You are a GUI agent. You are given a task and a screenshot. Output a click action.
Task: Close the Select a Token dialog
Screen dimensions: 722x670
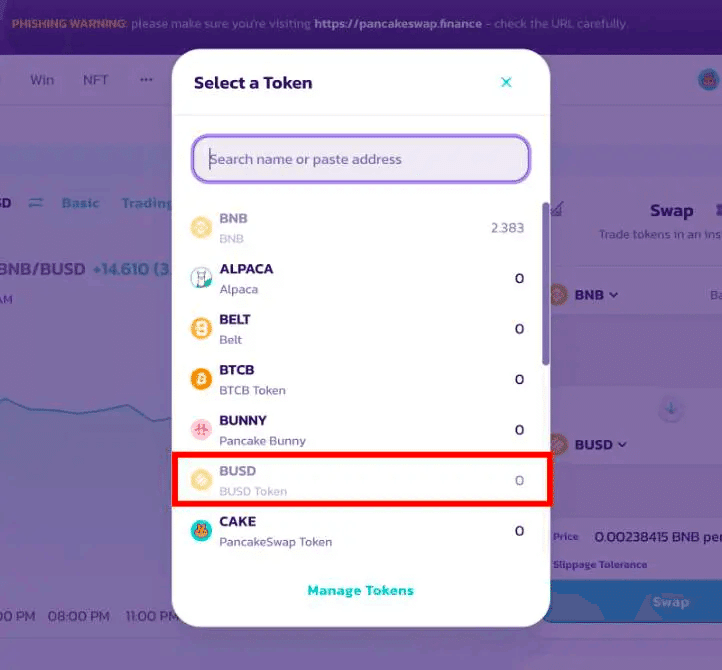pyautogui.click(x=506, y=82)
